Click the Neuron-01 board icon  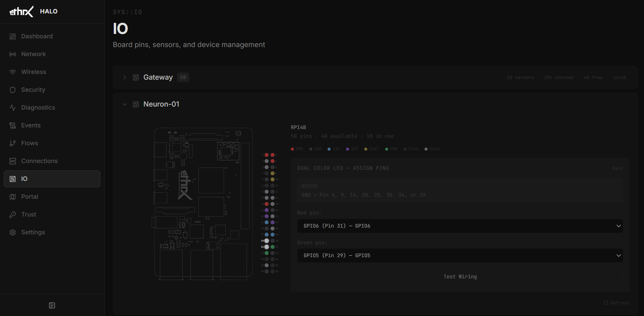[136, 104]
